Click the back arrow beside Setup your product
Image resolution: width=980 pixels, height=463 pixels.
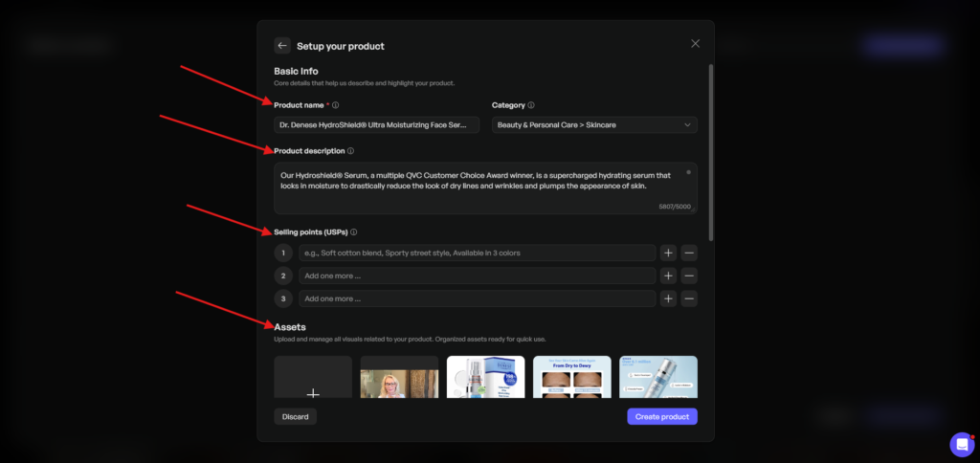click(x=282, y=45)
